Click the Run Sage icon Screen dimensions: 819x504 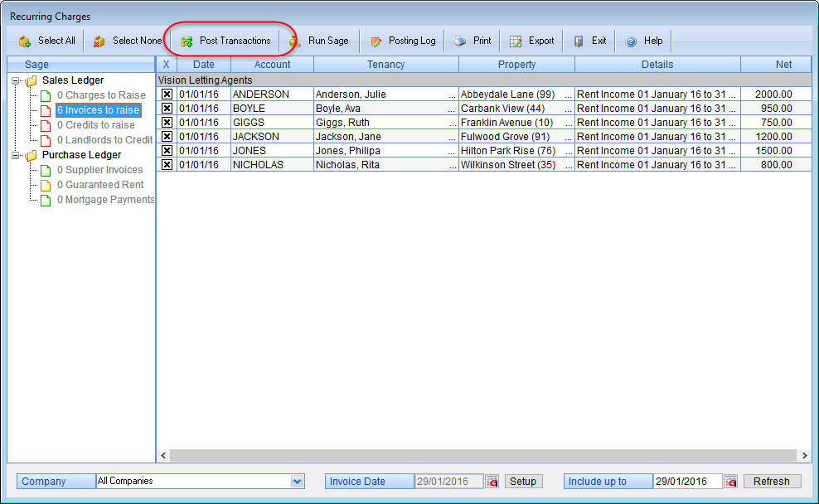click(x=295, y=41)
